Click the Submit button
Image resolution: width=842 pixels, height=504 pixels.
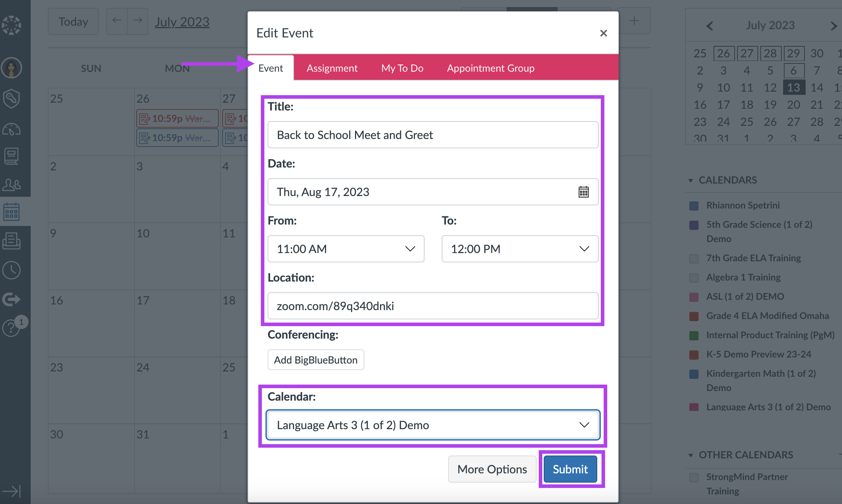[x=570, y=469]
